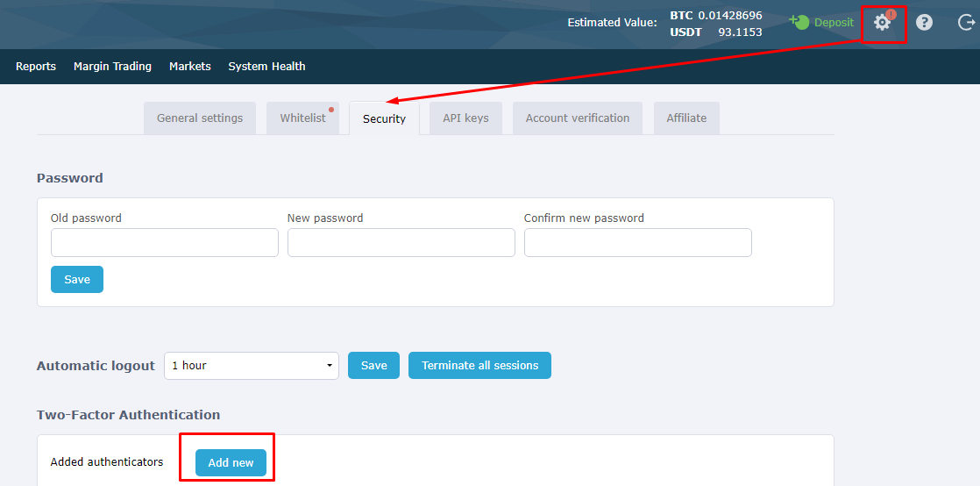The height and width of the screenshot is (486, 980).
Task: Switch to the Affiliate tab
Action: click(x=686, y=118)
